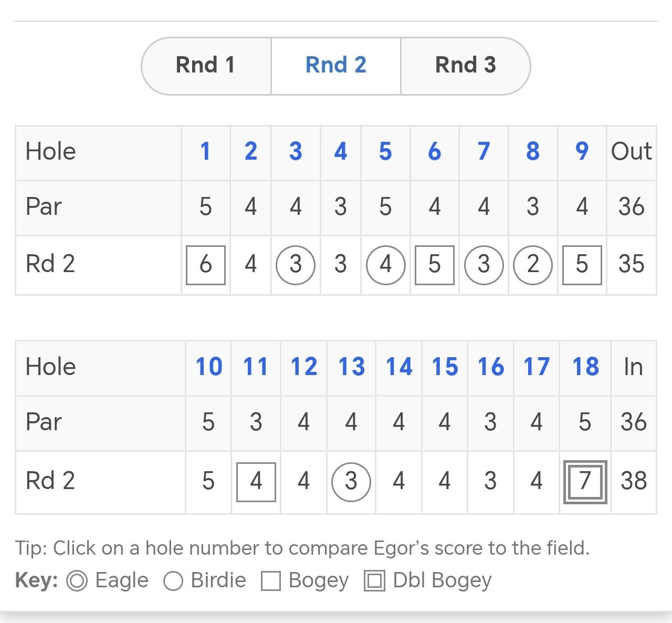Open hole 5 comparison

tap(385, 152)
